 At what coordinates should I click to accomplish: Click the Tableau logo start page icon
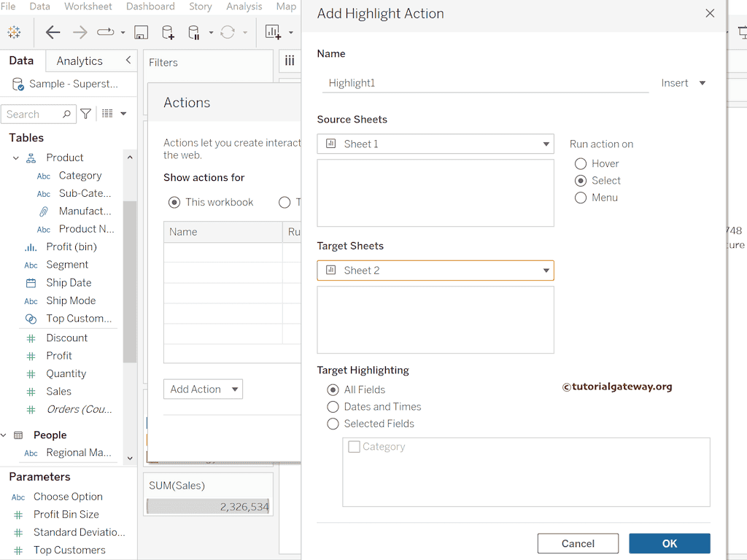coord(14,32)
